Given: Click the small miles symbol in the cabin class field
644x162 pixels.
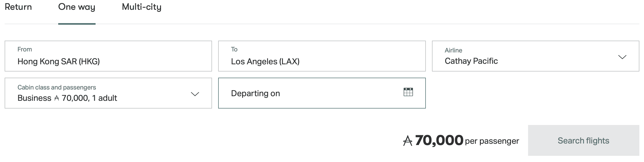Looking at the screenshot, I should (x=57, y=98).
